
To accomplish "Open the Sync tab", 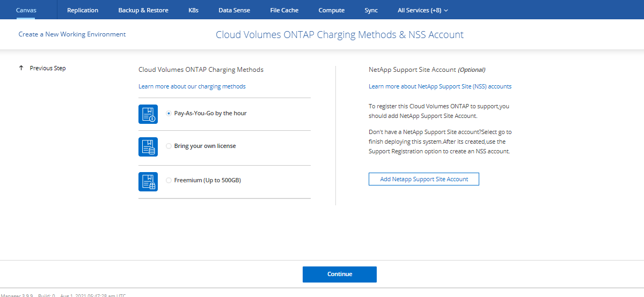I will click(x=371, y=10).
